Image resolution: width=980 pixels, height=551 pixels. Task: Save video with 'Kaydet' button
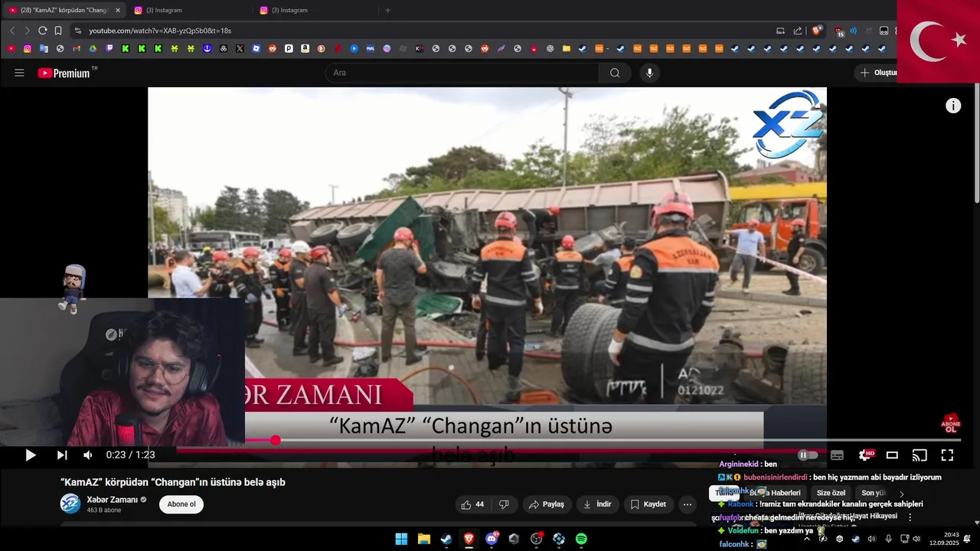pos(648,504)
